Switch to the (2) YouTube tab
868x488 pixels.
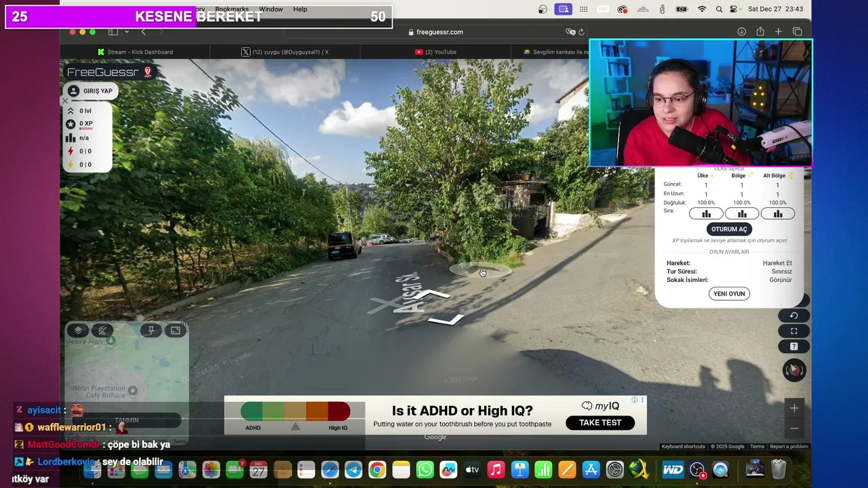pyautogui.click(x=435, y=52)
